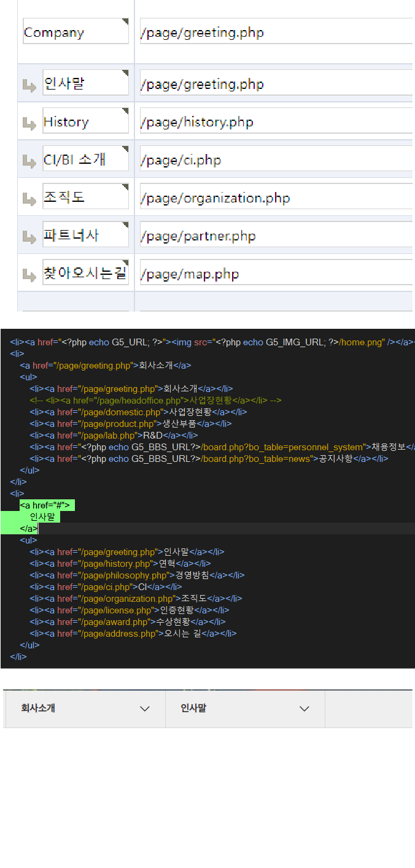Click the URL field in the 인사말 table row
415x868 pixels.
(x=276, y=82)
